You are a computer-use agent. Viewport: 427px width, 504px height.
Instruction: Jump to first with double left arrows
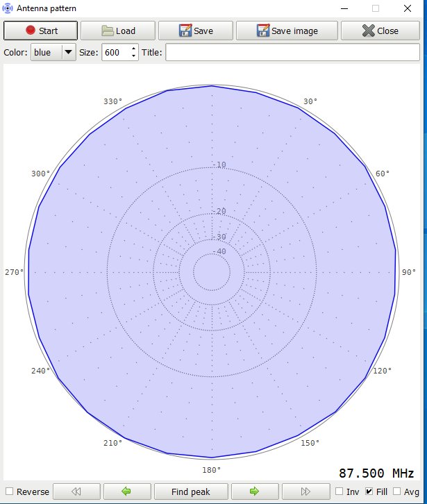(x=76, y=492)
